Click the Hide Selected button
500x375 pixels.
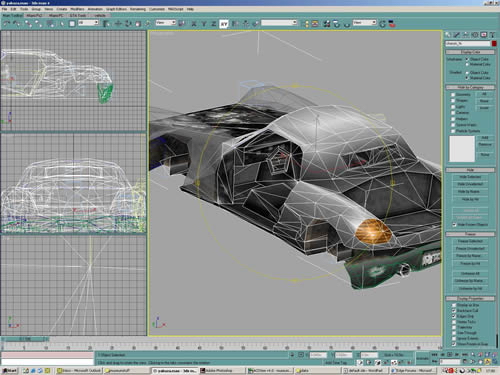point(470,177)
